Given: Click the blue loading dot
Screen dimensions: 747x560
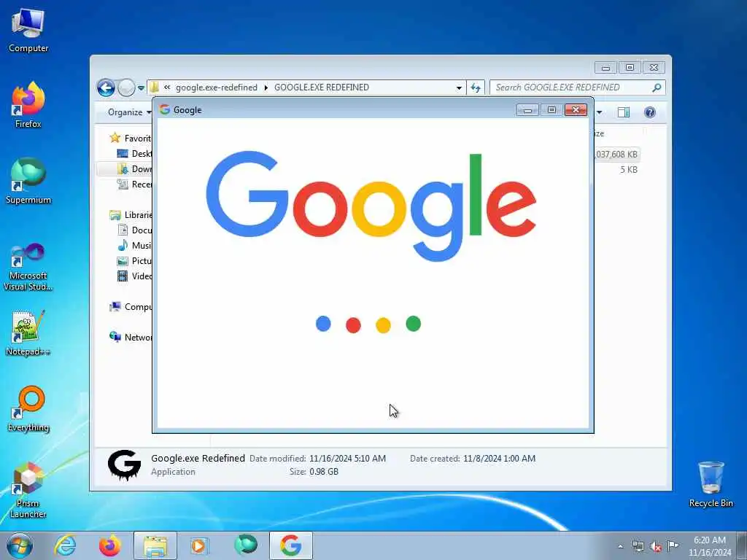Looking at the screenshot, I should (323, 324).
